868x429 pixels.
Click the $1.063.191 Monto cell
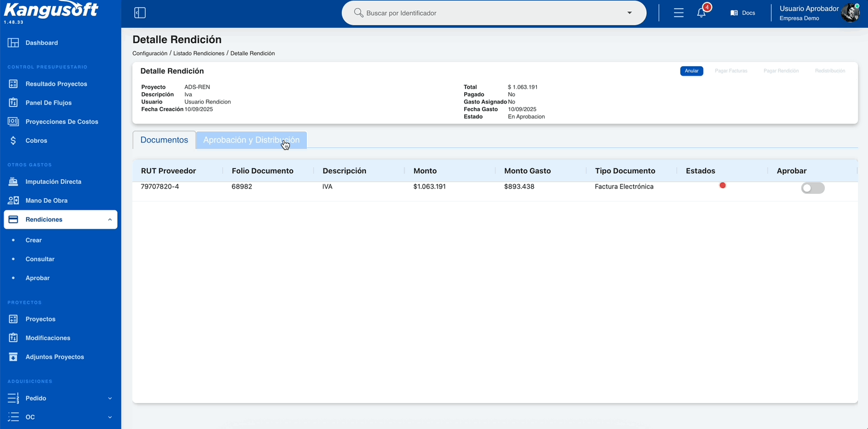(x=429, y=187)
